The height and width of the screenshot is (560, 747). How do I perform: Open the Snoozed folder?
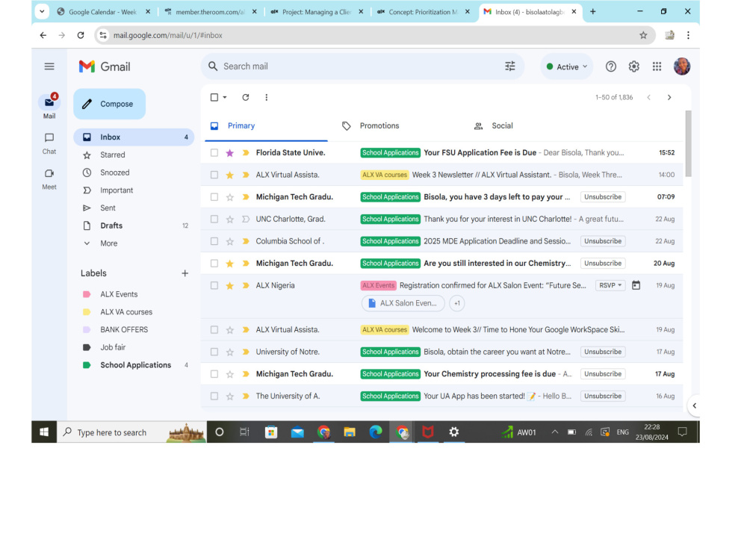[115, 172]
